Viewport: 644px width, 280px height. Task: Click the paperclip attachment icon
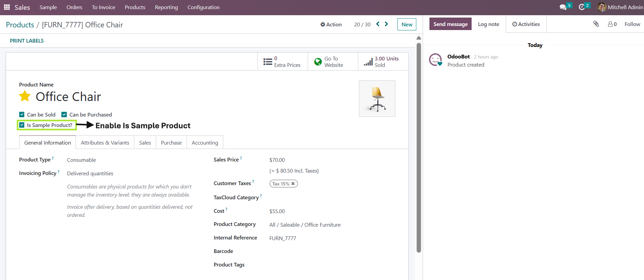[x=596, y=24]
